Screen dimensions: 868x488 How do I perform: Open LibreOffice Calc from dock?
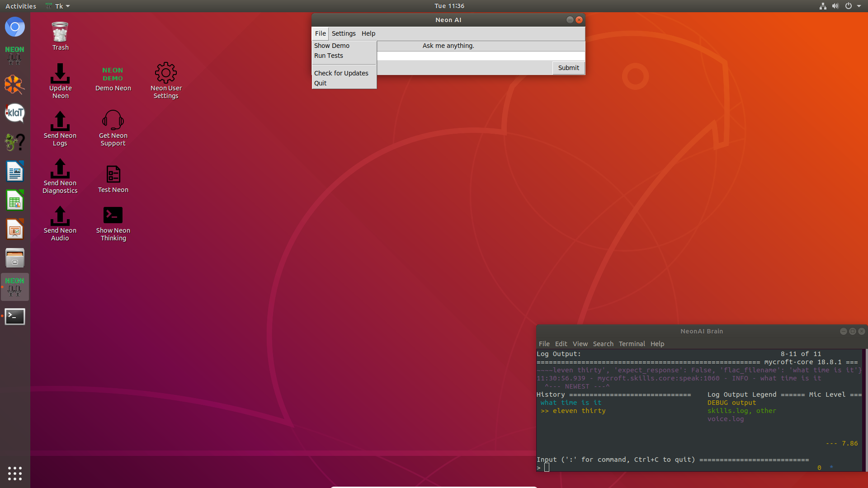coord(15,200)
